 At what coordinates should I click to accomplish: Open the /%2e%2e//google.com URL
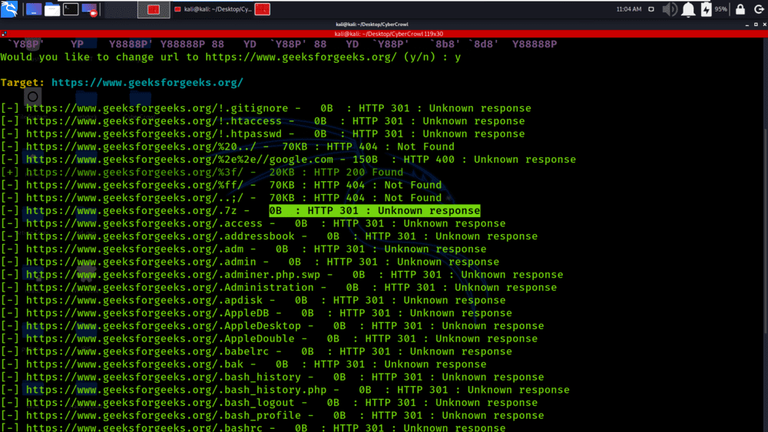pos(179,159)
